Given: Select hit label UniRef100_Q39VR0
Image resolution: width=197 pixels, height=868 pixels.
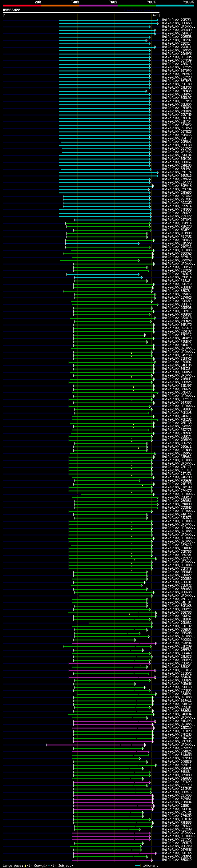Looking at the screenshot, I should (176, 748).
